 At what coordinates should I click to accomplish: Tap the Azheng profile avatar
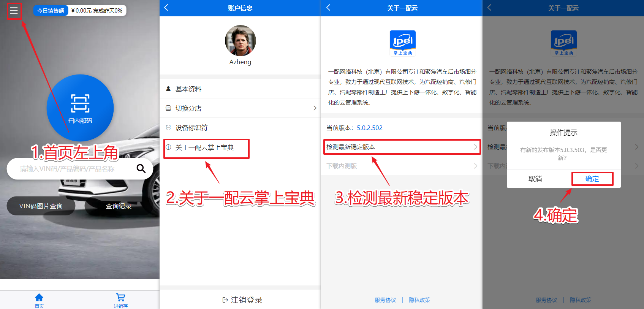tap(240, 41)
